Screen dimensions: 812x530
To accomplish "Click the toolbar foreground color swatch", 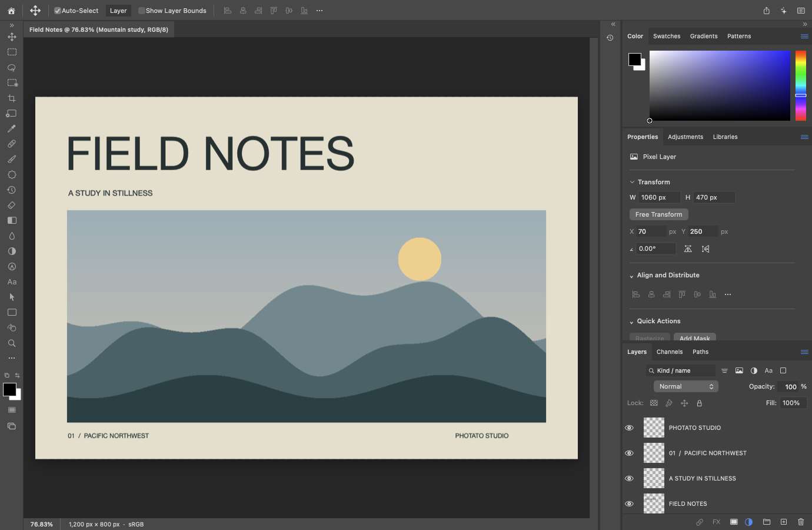I will [x=9, y=389].
